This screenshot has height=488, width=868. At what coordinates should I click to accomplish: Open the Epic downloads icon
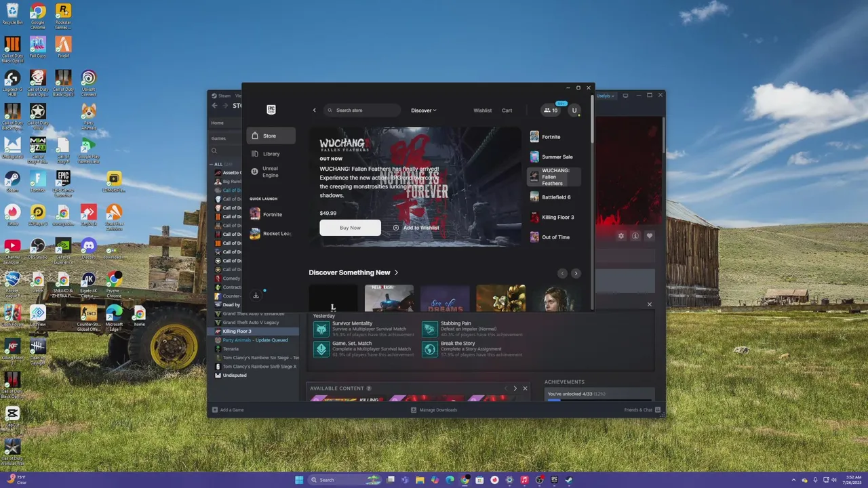[256, 296]
